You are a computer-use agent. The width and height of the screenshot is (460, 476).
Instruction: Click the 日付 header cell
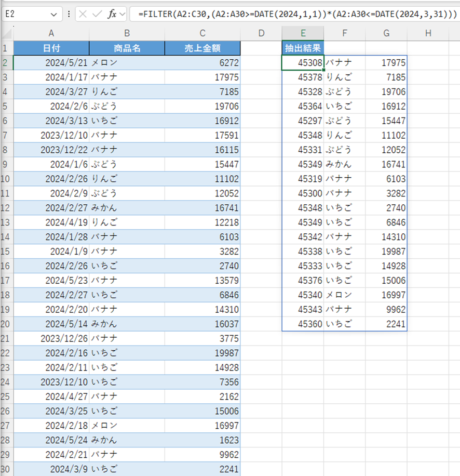[x=51, y=48]
